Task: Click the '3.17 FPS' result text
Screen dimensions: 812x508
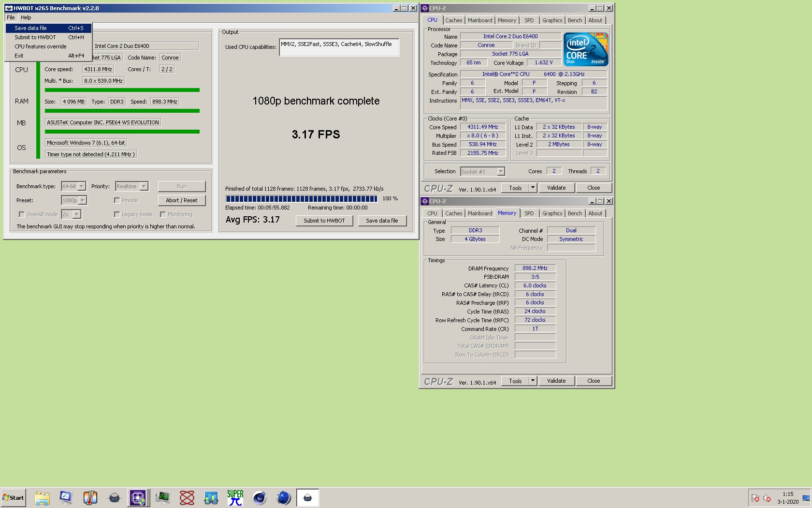Action: (x=316, y=134)
